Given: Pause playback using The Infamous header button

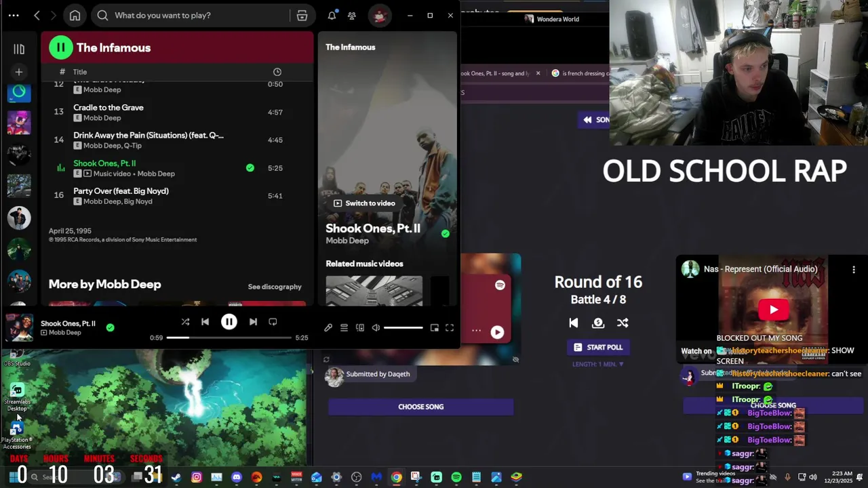Looking at the screenshot, I should [x=60, y=47].
